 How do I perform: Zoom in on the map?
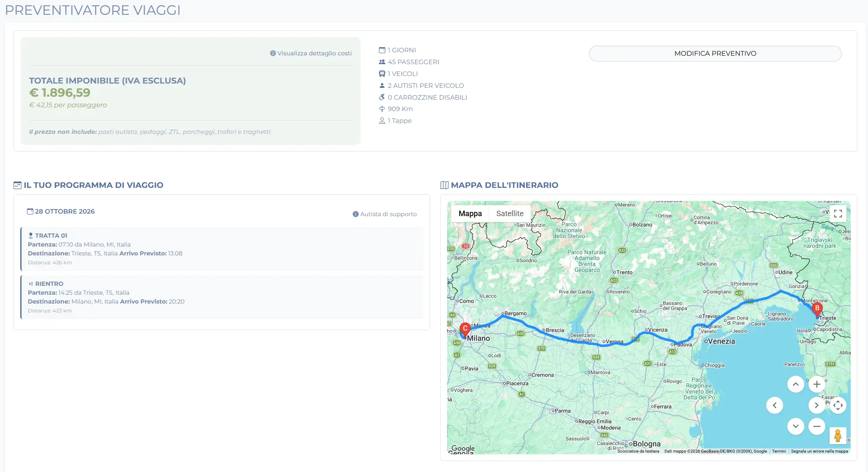817,384
